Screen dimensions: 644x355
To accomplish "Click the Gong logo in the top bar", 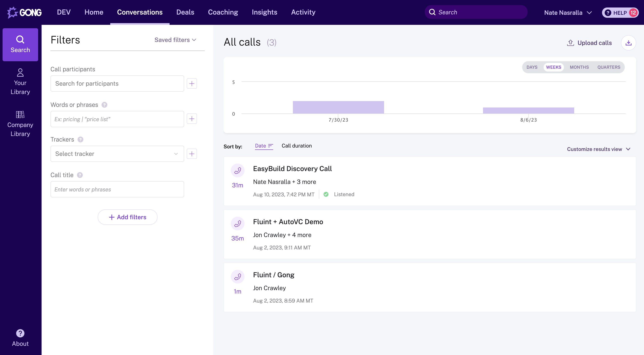I will point(24,12).
